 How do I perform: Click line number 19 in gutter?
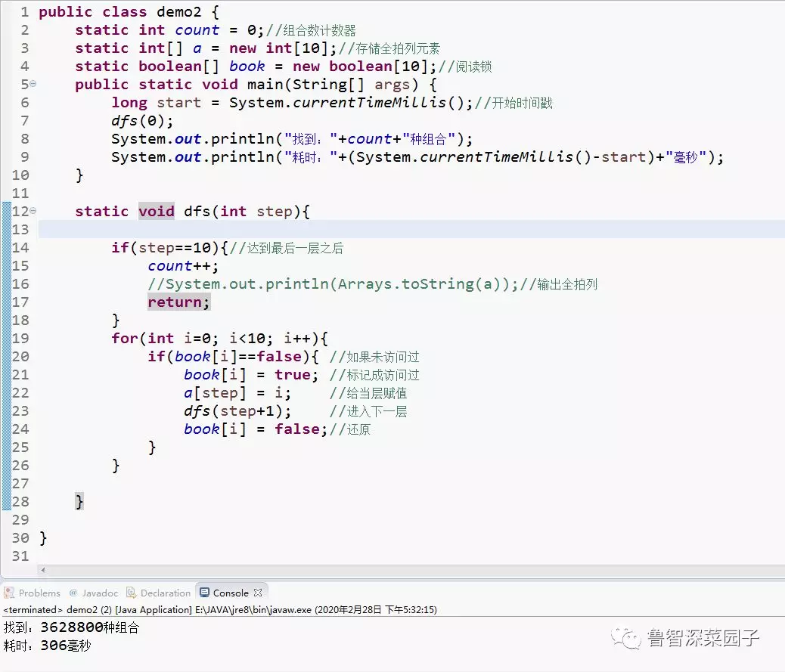point(20,338)
